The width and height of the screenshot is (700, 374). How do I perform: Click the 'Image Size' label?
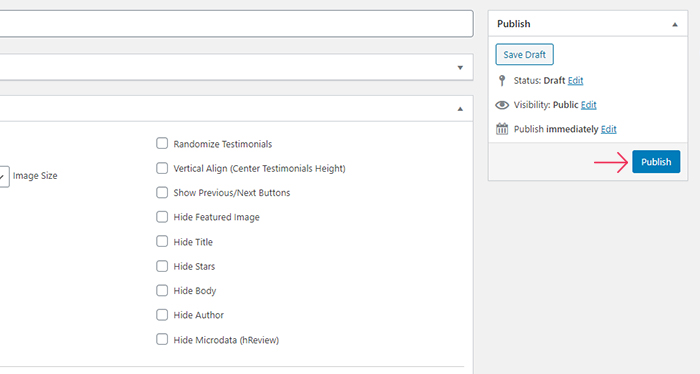pyautogui.click(x=35, y=176)
